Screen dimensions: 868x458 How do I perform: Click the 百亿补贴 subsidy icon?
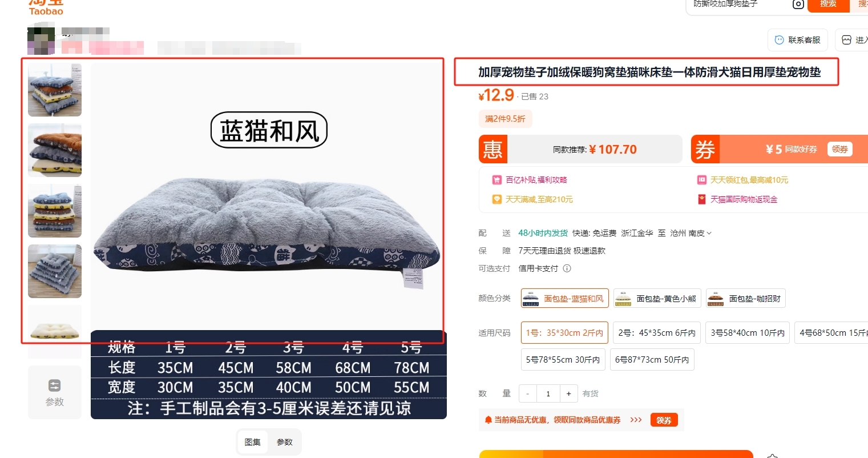point(496,180)
